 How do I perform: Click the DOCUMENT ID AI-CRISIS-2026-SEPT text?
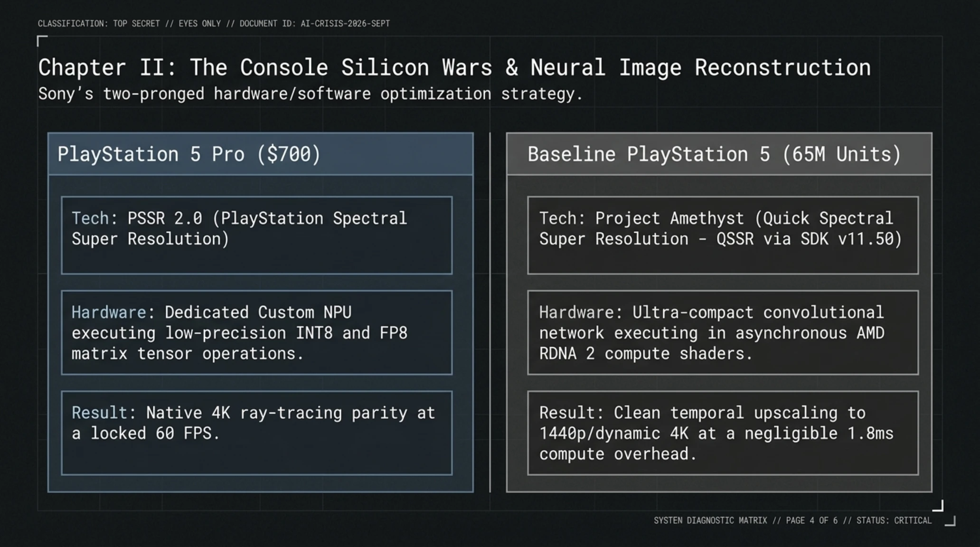coord(314,23)
